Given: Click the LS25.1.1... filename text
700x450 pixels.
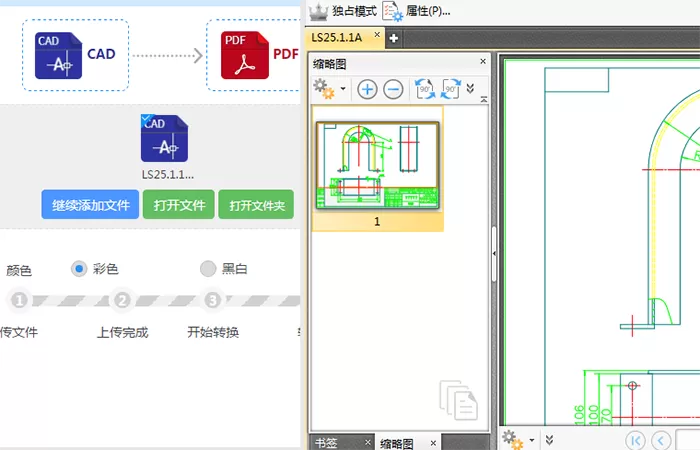Looking at the screenshot, I should coord(168,175).
